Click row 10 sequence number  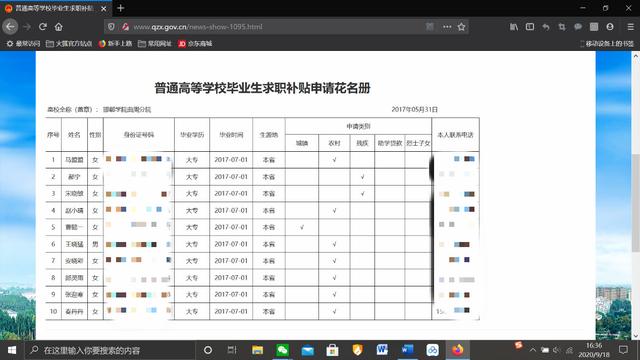(53, 311)
